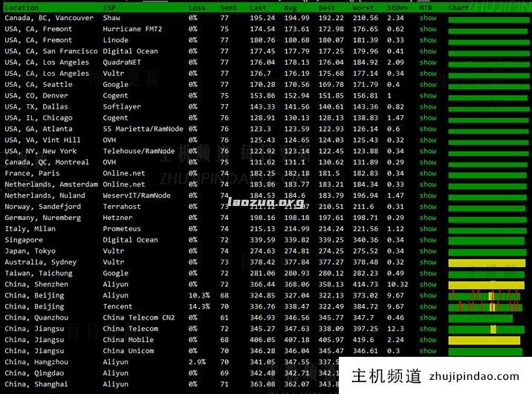Open show link for Denver Cogent row

427,96
